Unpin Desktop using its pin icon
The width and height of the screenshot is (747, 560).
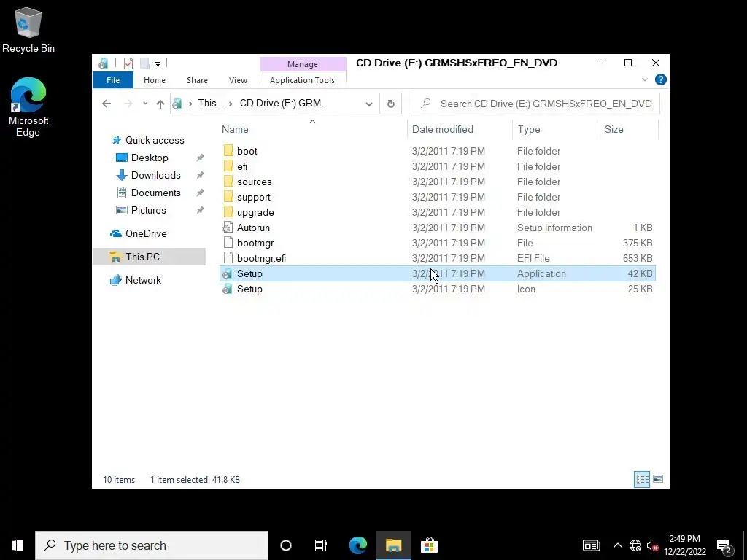(200, 157)
